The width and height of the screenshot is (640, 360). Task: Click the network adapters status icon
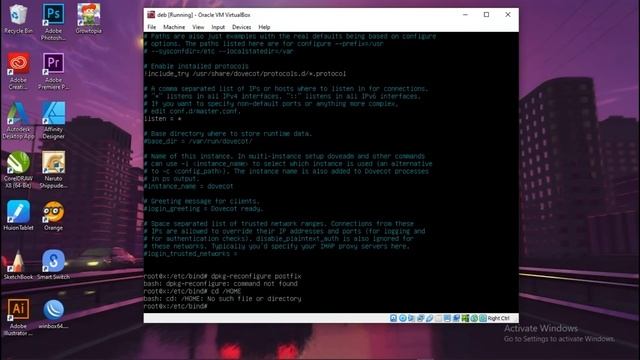(x=420, y=318)
